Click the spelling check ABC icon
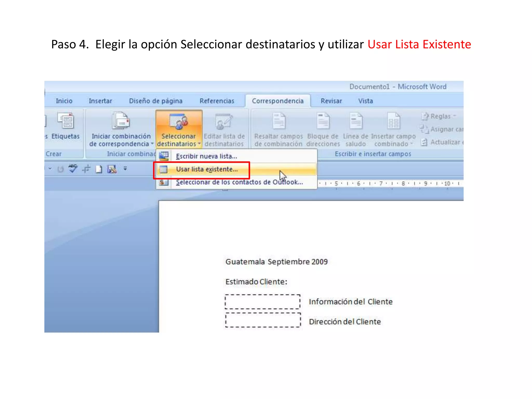Image resolution: width=532 pixels, height=399 pixels. click(73, 169)
